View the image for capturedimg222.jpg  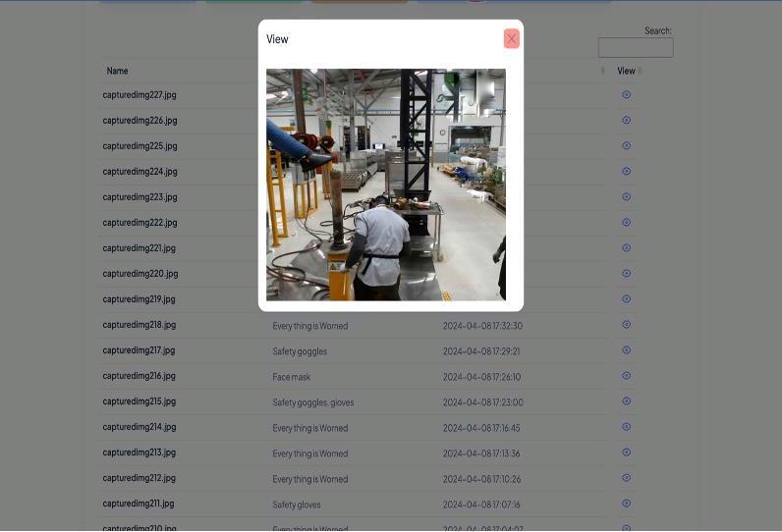click(x=626, y=223)
